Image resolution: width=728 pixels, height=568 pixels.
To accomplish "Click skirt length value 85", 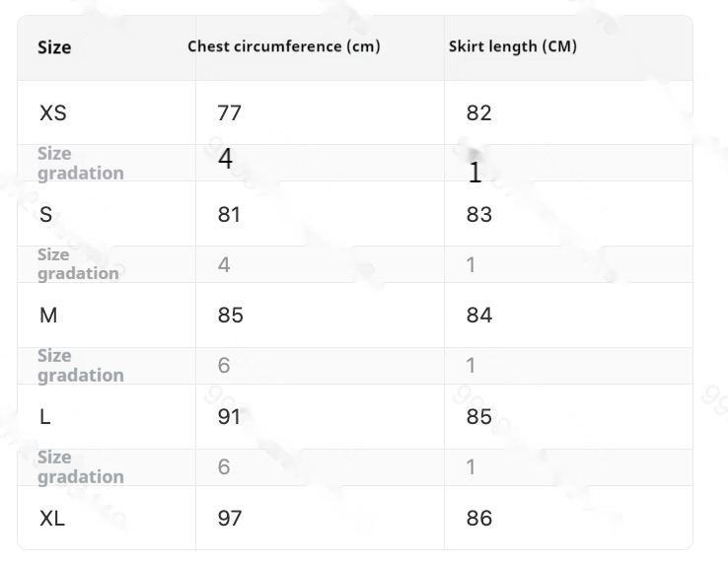I will [478, 417].
